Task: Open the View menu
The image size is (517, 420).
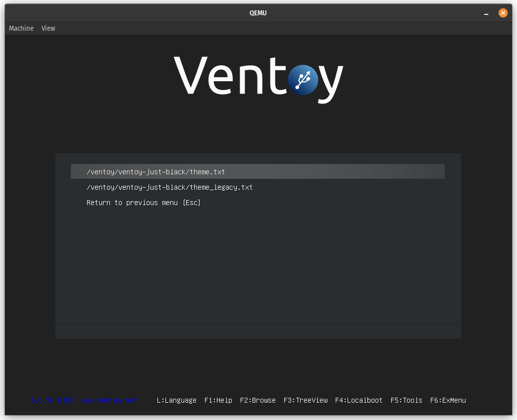Action: pos(48,28)
